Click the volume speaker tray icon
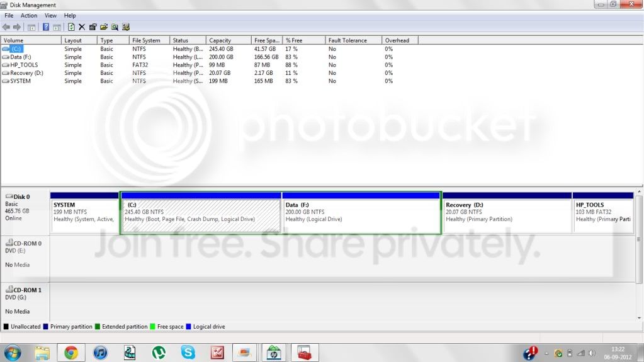Screen dimensions: 644x362 click(x=591, y=353)
